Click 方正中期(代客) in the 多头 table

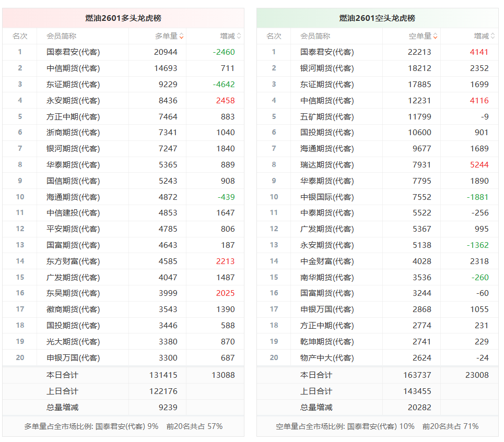[x=73, y=116]
